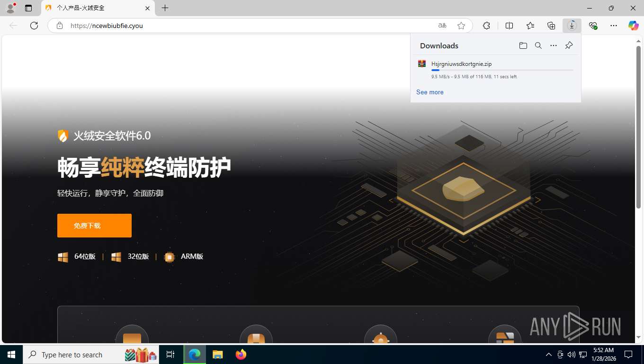Click the taskbar search box
Image resolution: width=644 pixels, height=364 pixels.
[x=91, y=355]
